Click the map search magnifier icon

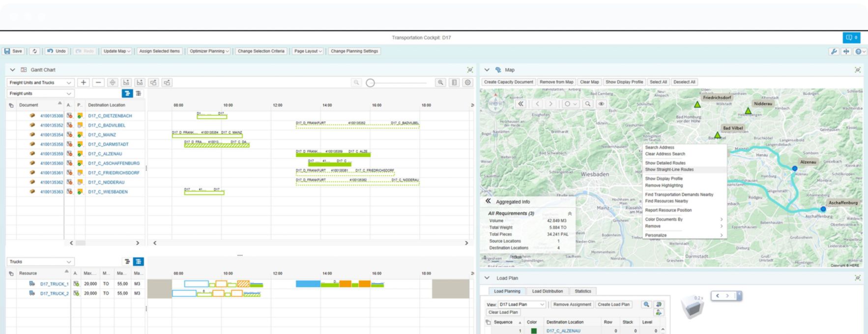(587, 104)
